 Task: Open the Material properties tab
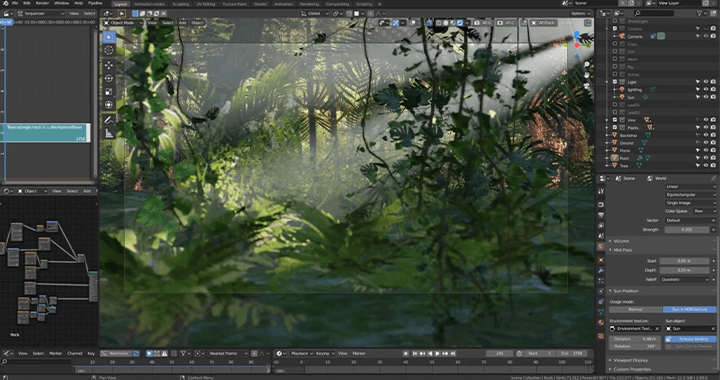click(x=601, y=322)
